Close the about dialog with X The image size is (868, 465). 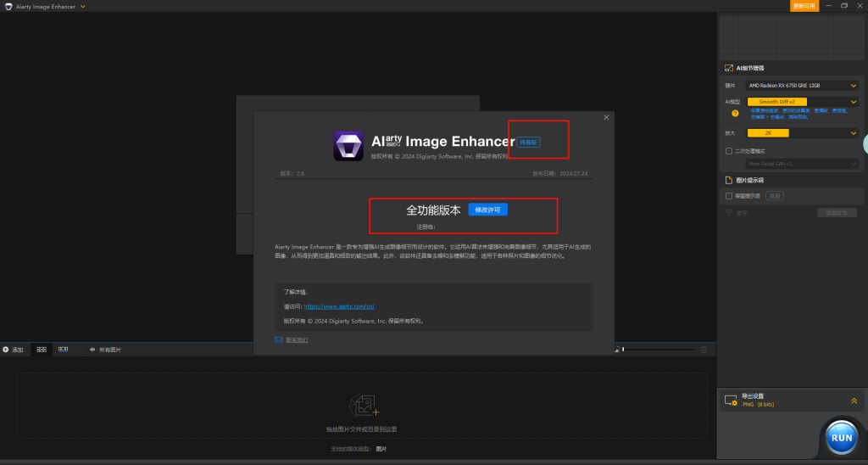point(606,118)
